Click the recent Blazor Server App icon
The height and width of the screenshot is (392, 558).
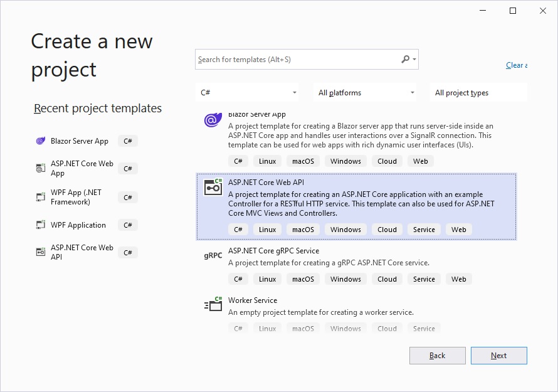click(41, 141)
